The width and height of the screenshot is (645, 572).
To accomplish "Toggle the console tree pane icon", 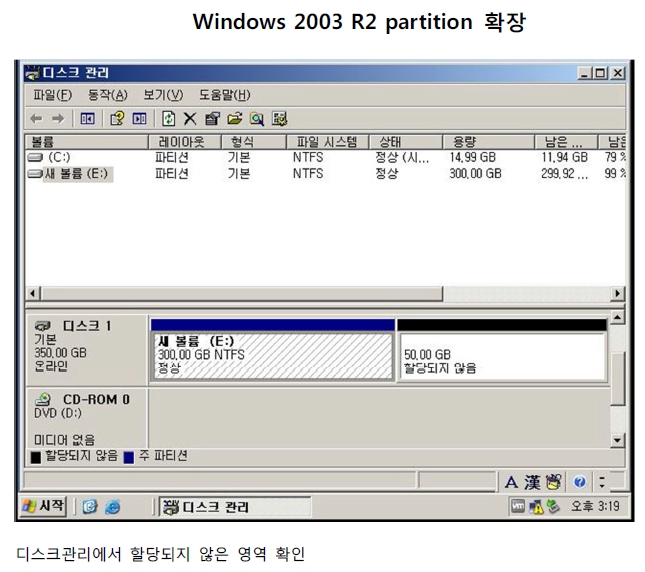I will (87, 119).
